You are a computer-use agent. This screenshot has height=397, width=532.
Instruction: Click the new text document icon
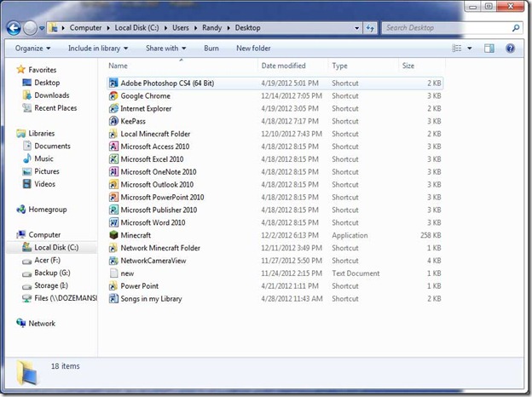[113, 273]
